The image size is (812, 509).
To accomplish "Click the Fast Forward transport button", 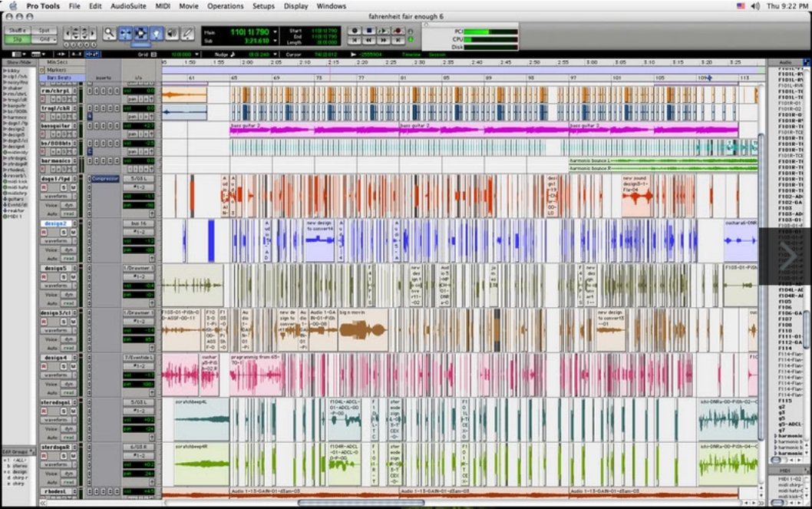I will tap(383, 40).
